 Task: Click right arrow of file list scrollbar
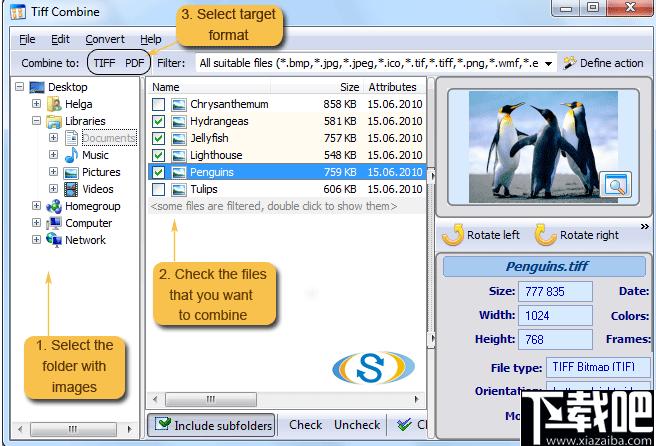click(416, 399)
